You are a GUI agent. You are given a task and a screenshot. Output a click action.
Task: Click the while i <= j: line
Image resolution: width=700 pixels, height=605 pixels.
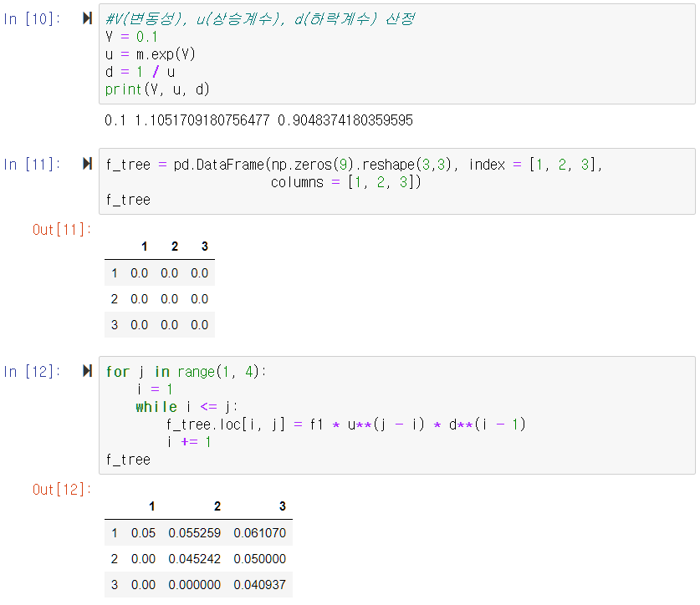click(186, 407)
